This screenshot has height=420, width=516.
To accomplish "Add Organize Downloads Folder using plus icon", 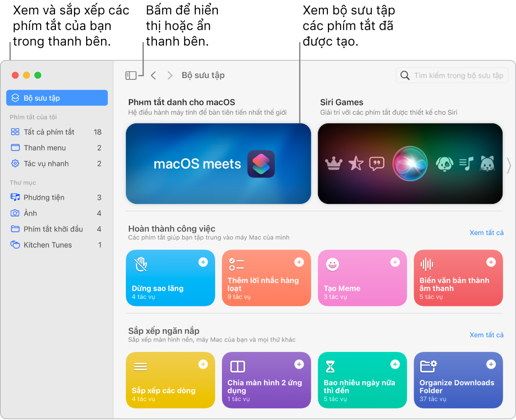I will pos(491,365).
